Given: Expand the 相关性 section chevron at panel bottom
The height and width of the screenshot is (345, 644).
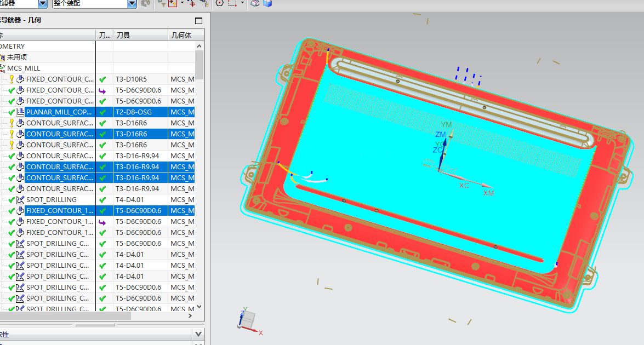Looking at the screenshot, I should point(199,334).
